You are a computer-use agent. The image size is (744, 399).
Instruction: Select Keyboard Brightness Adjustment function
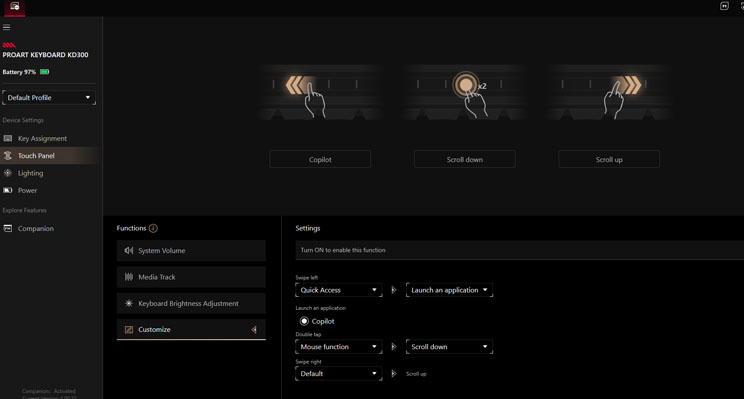click(191, 303)
